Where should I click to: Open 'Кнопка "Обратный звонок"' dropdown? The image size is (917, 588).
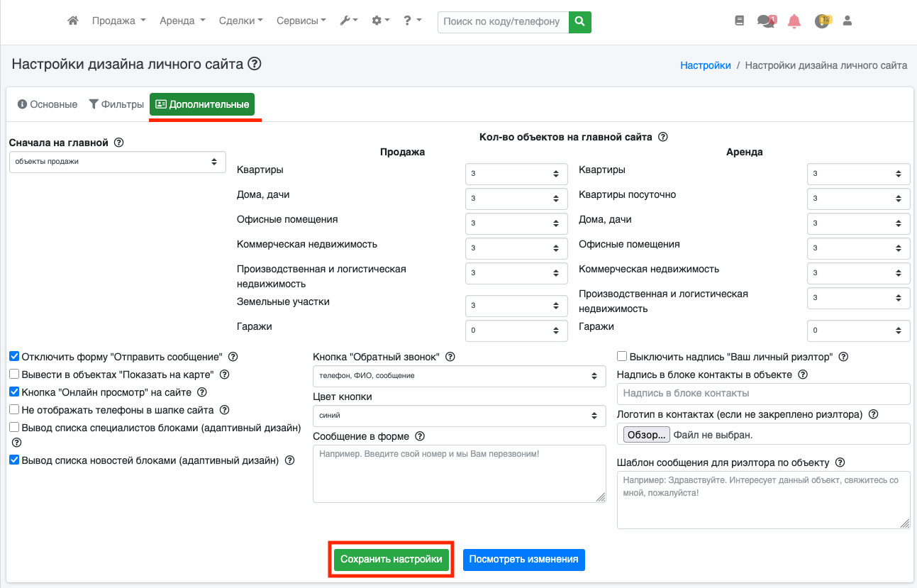click(x=459, y=376)
